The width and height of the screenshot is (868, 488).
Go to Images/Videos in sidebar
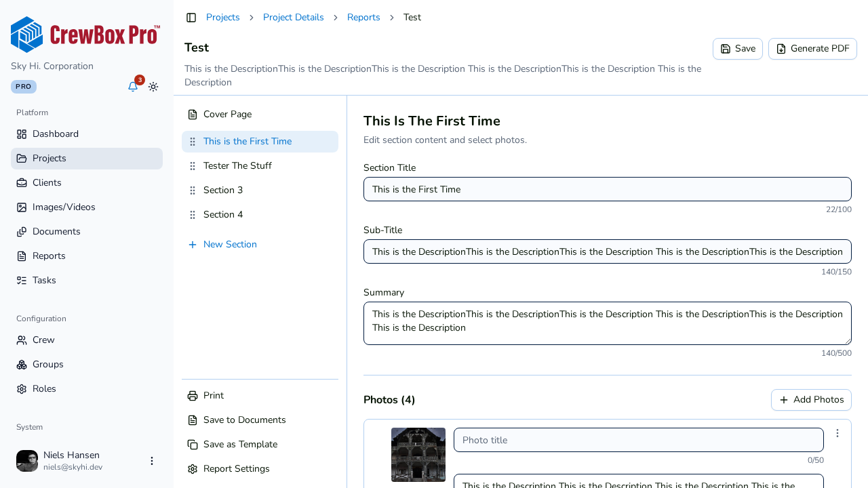pos(87,207)
